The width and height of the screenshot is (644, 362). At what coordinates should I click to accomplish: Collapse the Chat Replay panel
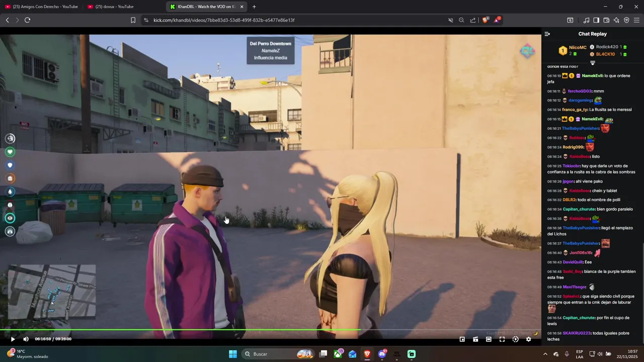coord(547,34)
